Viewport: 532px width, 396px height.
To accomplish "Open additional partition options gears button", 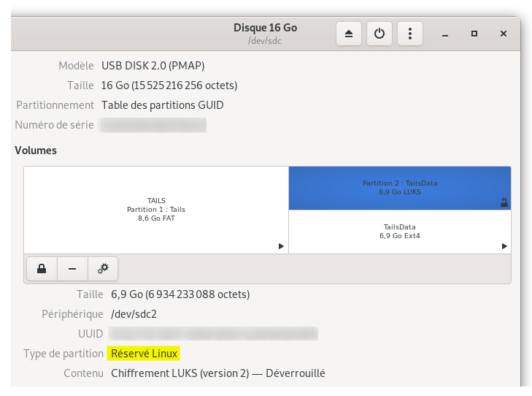I will [x=103, y=269].
